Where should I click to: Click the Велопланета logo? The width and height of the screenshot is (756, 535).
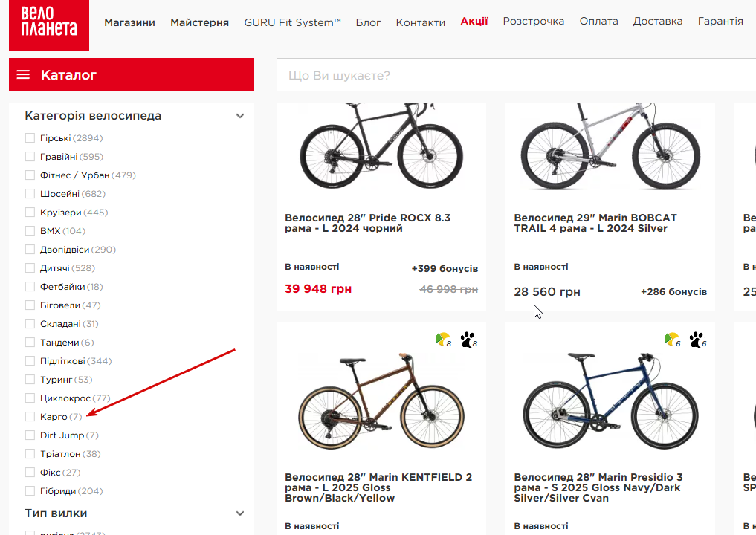point(49,25)
